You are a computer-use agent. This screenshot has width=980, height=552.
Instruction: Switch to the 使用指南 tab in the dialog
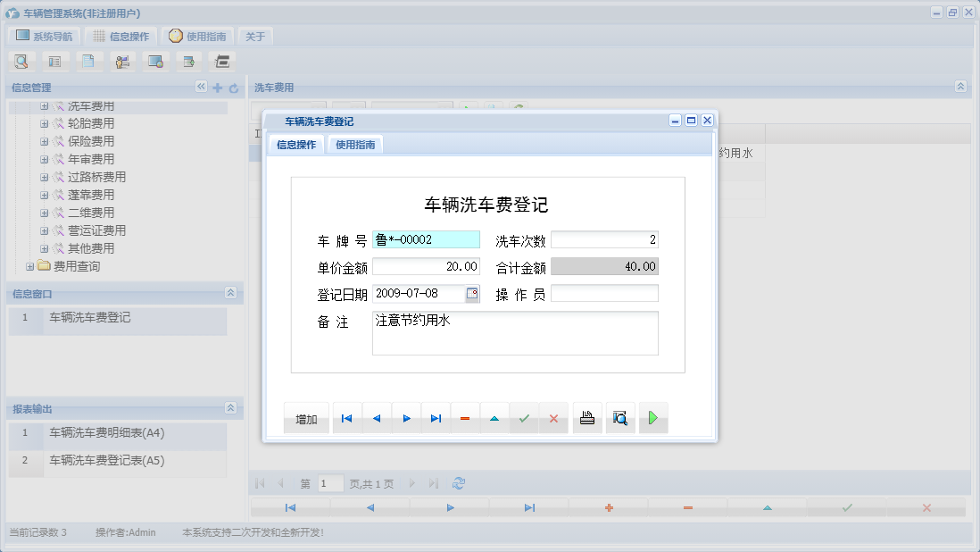pos(354,143)
